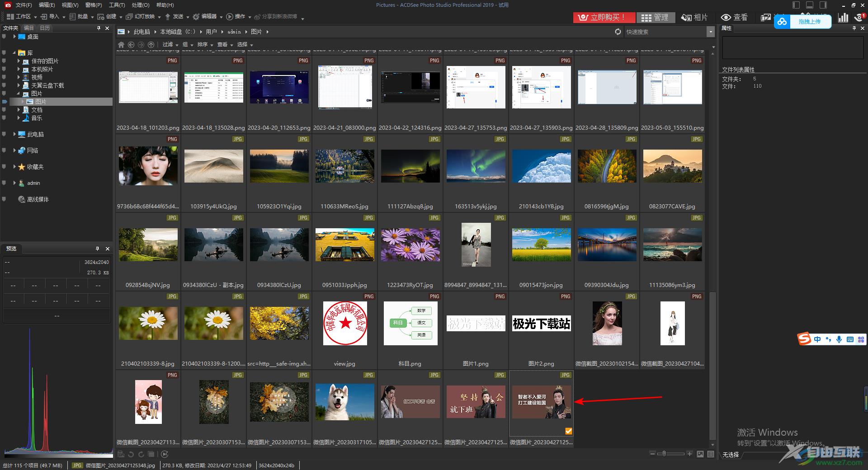The width and height of the screenshot is (868, 470).
Task: Toggle Easy-Select indicator beside 此电脑
Action: click(4, 134)
